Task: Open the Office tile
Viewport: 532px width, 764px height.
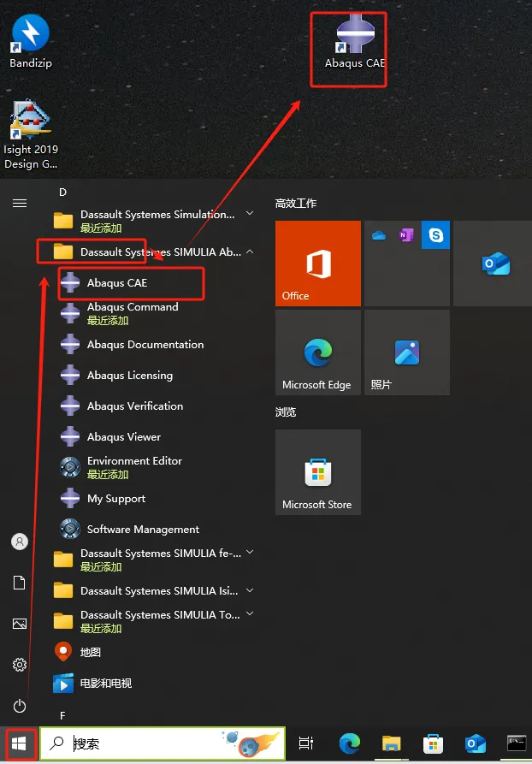Action: pyautogui.click(x=318, y=264)
